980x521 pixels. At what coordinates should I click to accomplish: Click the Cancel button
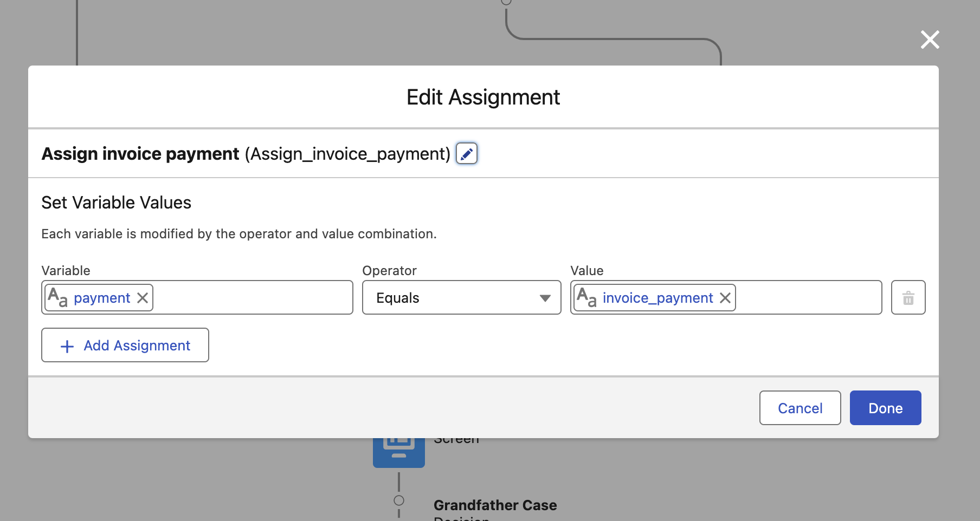click(x=800, y=408)
